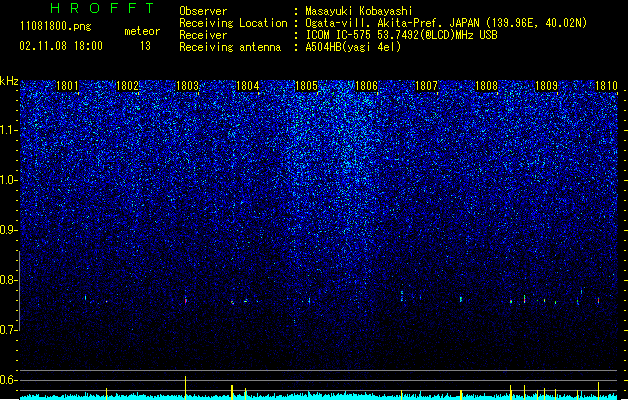629x400 pixels.
Task: Click the 0.7 kHz axis label
Action: pyautogui.click(x=9, y=330)
